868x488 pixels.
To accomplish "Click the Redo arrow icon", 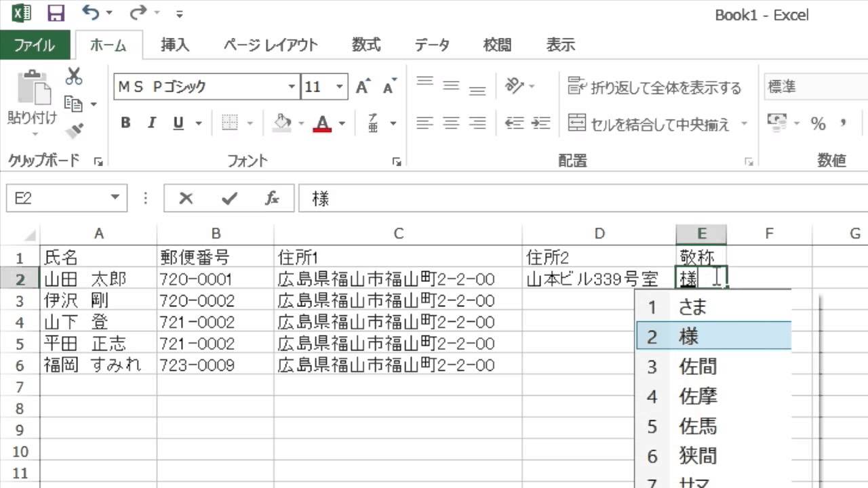I will pyautogui.click(x=138, y=13).
